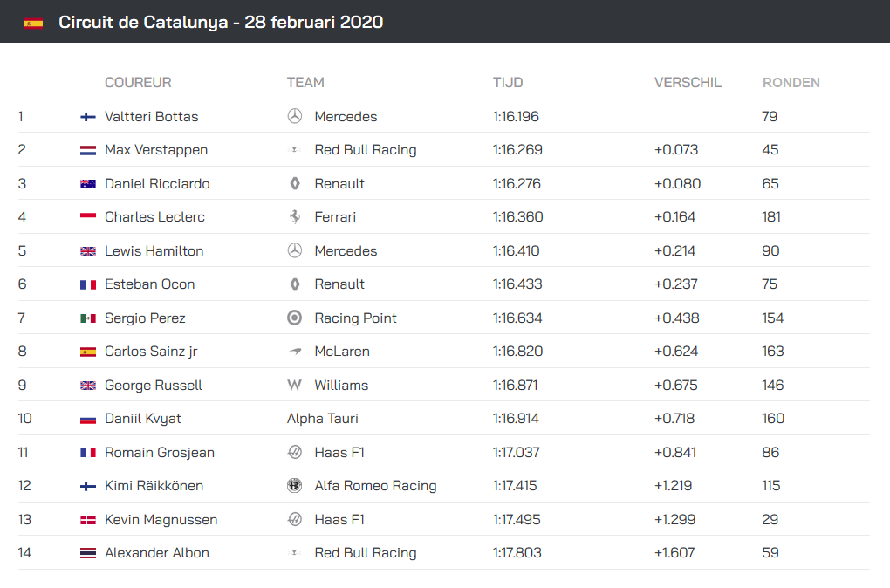The image size is (890, 588).
Task: Click the Williams W logo
Action: (295, 385)
